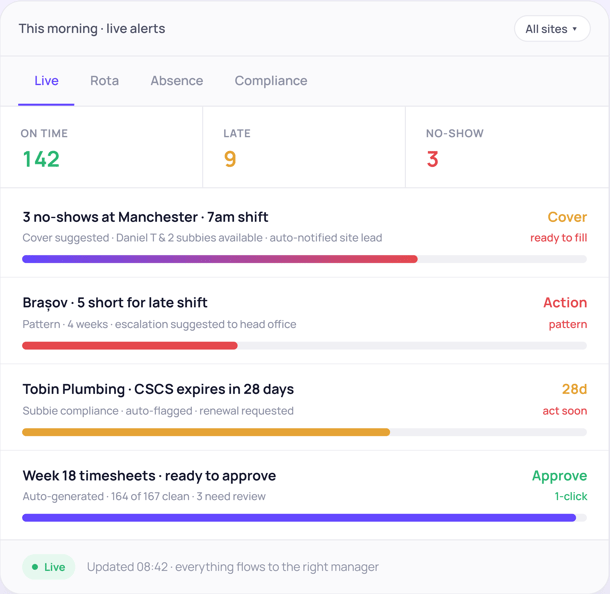Screen dimensions: 610x594
Task: Select the On Time 142 stat
Action: click(101, 147)
